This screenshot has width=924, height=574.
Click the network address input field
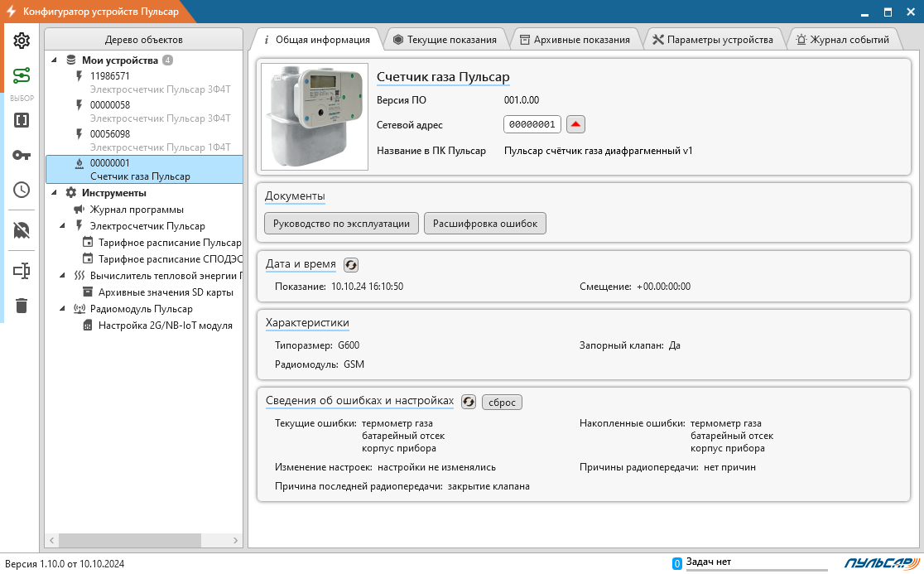532,124
